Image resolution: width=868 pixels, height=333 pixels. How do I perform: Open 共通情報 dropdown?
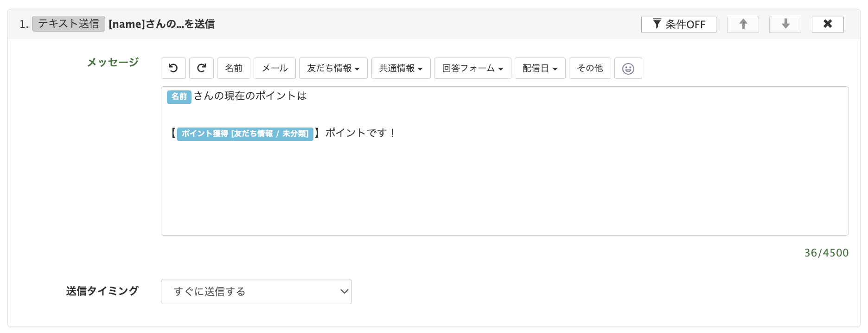point(401,68)
